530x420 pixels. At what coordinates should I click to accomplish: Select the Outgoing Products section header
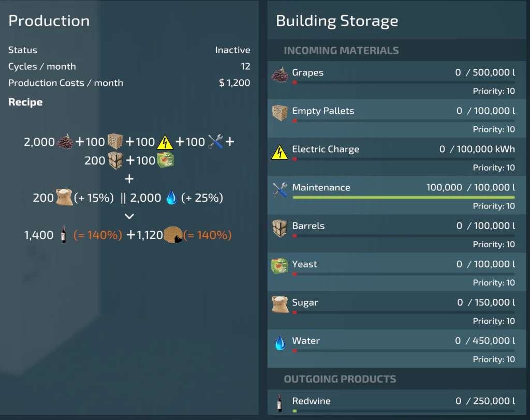coord(340,379)
